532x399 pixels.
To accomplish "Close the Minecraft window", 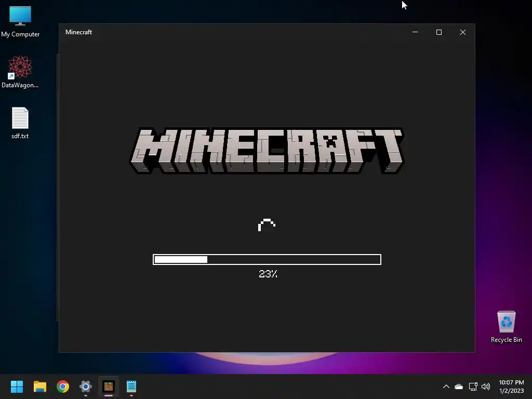I will 463,32.
